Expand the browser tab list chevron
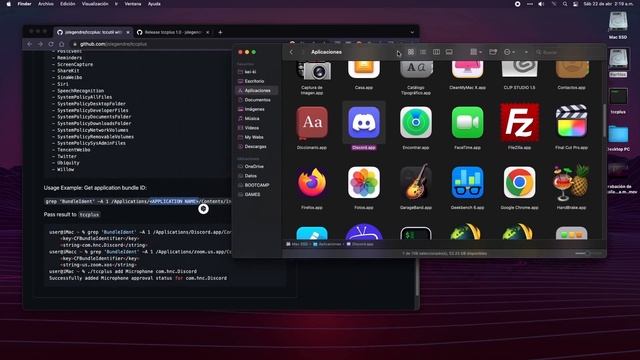The height and width of the screenshot is (360, 640). (x=412, y=32)
